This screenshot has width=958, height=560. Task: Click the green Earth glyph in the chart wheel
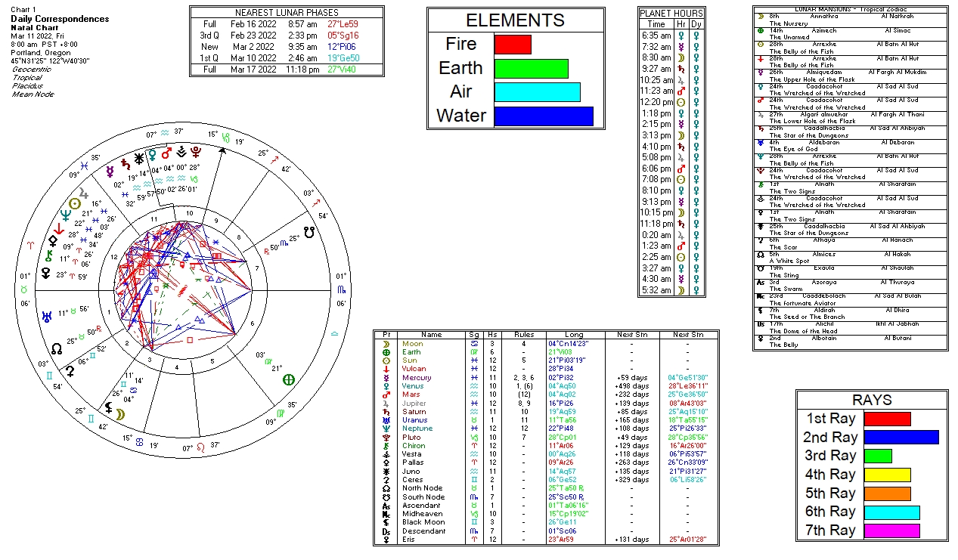click(x=287, y=379)
